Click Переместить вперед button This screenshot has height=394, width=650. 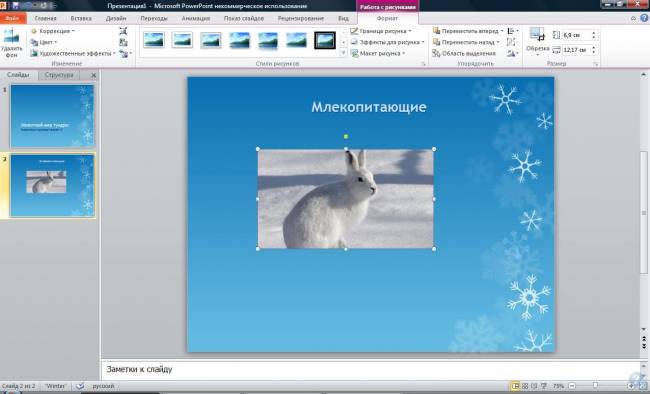(468, 31)
